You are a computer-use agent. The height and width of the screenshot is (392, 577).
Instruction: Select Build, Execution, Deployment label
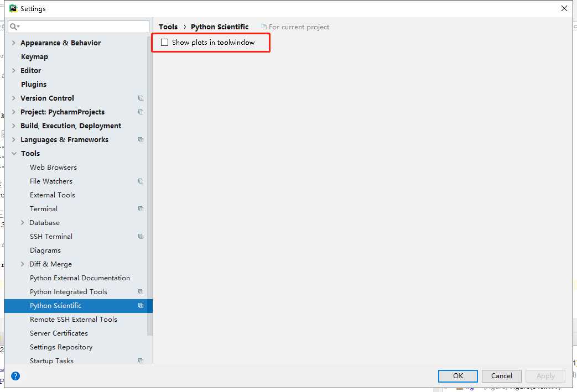click(x=71, y=126)
